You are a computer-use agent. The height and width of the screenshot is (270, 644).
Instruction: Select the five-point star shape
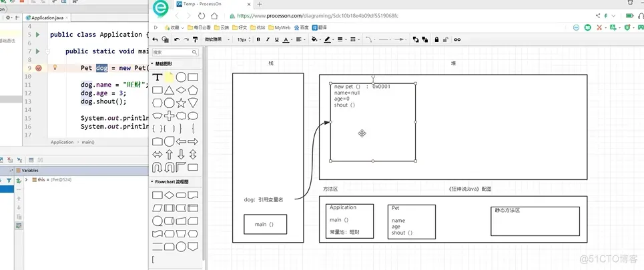click(181, 103)
